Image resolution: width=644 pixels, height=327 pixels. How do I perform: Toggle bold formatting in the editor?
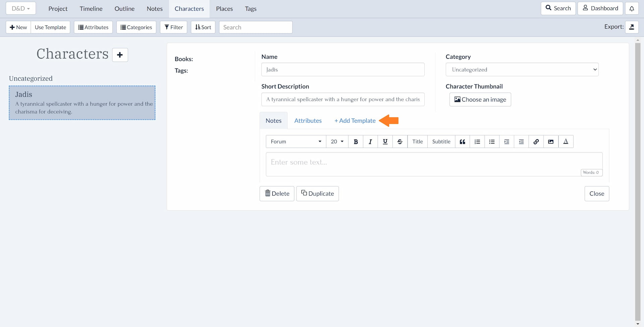click(356, 142)
